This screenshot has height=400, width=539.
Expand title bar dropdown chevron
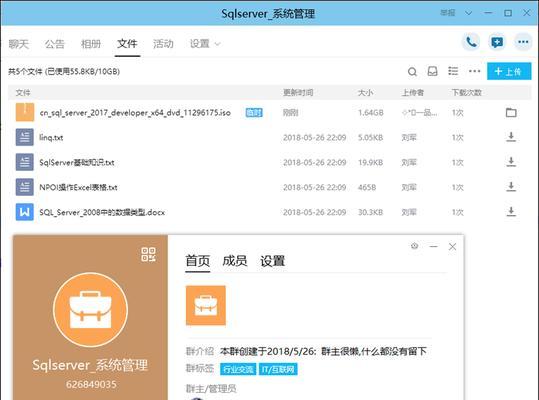[468, 13]
